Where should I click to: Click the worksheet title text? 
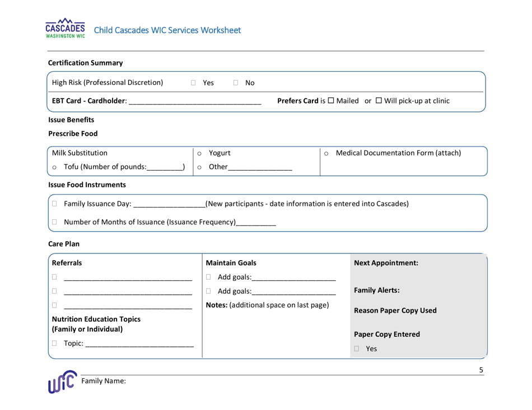tap(167, 30)
